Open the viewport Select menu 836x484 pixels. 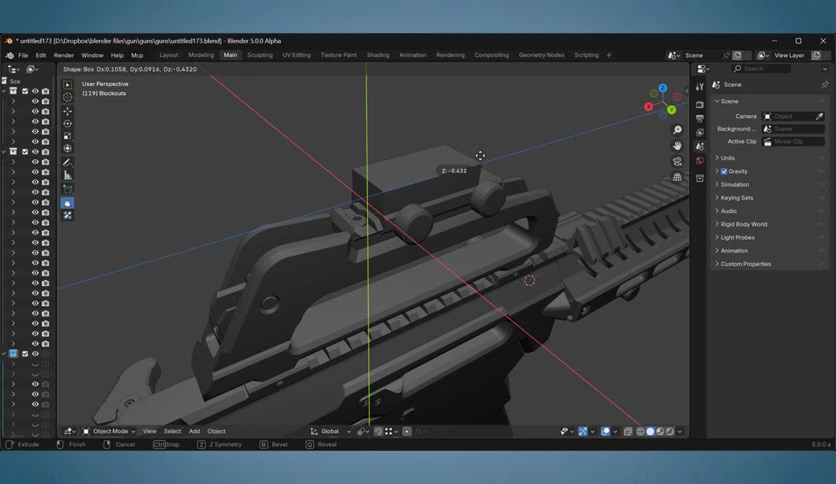(172, 431)
